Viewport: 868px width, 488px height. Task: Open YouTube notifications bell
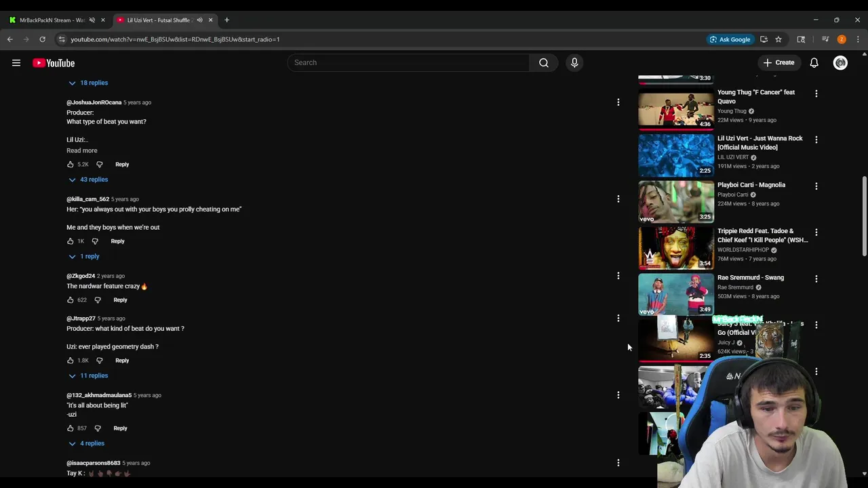click(814, 63)
